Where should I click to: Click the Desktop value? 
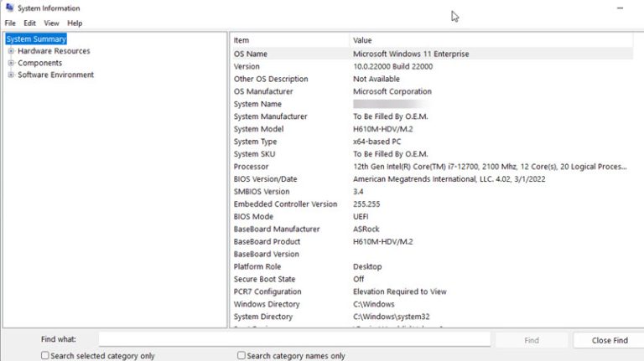(367, 266)
